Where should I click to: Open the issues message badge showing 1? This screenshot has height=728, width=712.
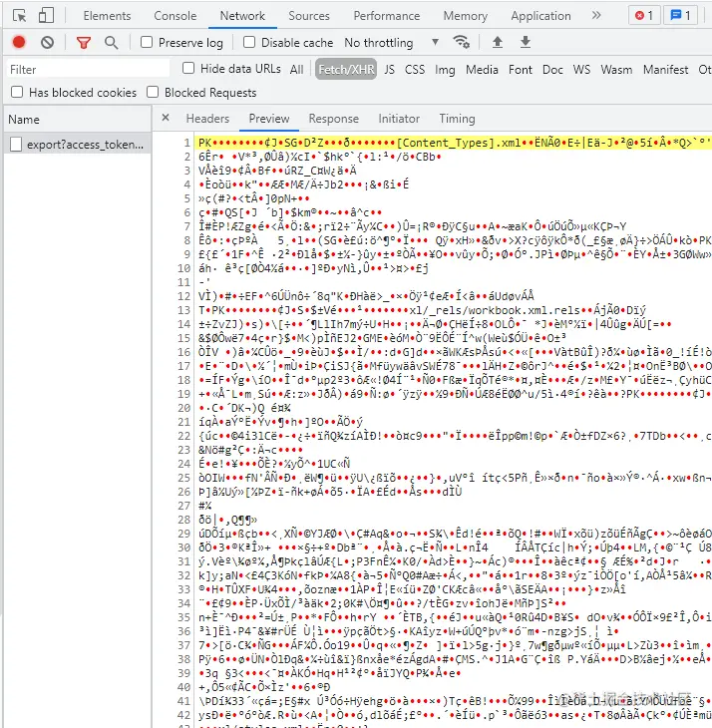coord(680,16)
